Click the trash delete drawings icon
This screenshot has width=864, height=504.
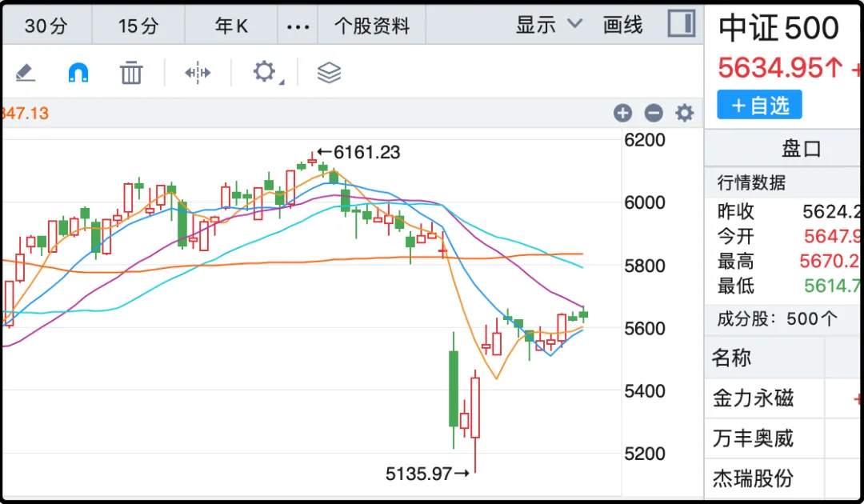131,73
